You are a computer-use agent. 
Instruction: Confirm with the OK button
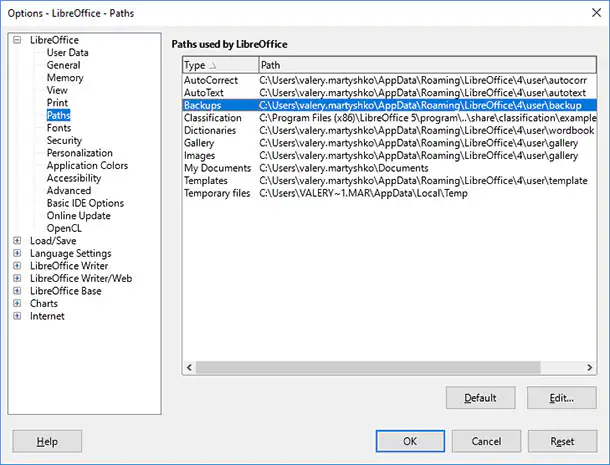[x=410, y=441]
